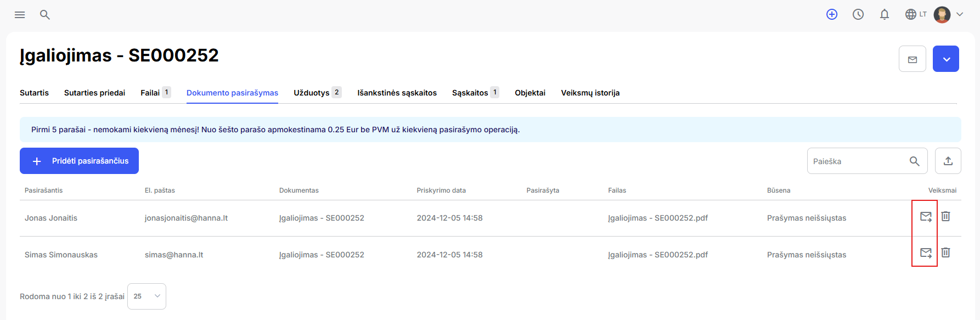Image resolution: width=980 pixels, height=320 pixels.
Task: Send signing request to Jonas Jonaitis
Action: [x=926, y=216]
